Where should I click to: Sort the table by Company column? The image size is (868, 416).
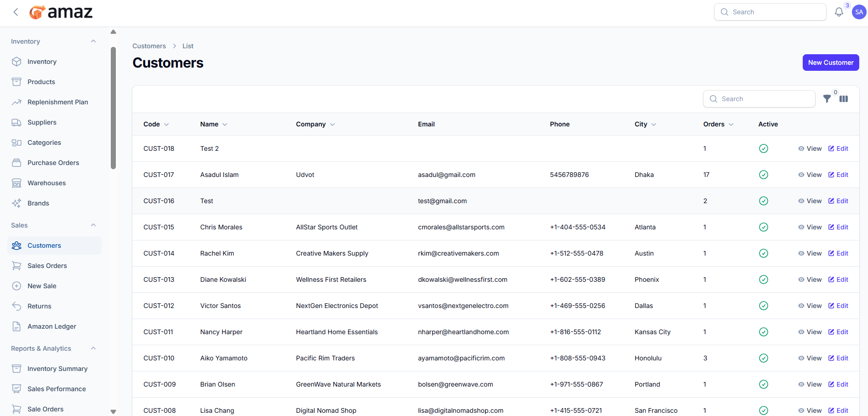tap(315, 124)
